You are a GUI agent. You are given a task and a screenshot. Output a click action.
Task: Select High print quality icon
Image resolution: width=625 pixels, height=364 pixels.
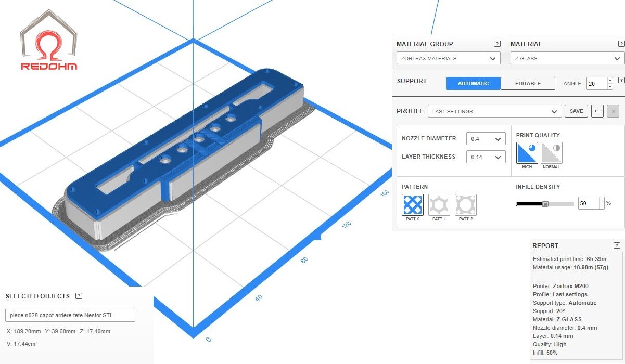click(527, 153)
